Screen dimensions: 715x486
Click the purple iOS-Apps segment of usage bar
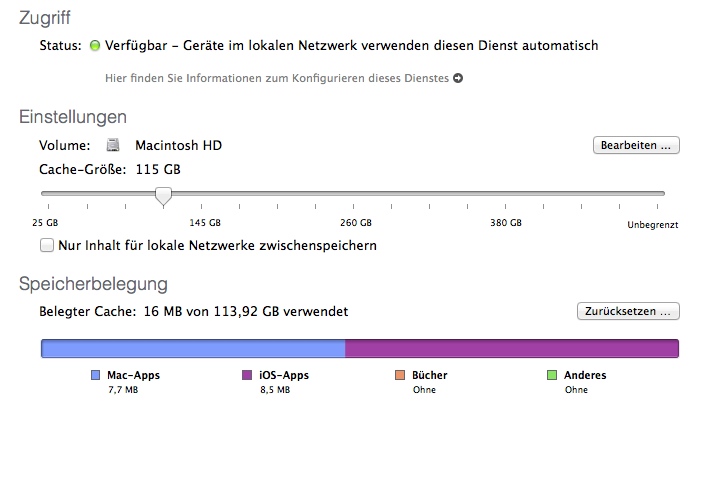click(x=511, y=349)
